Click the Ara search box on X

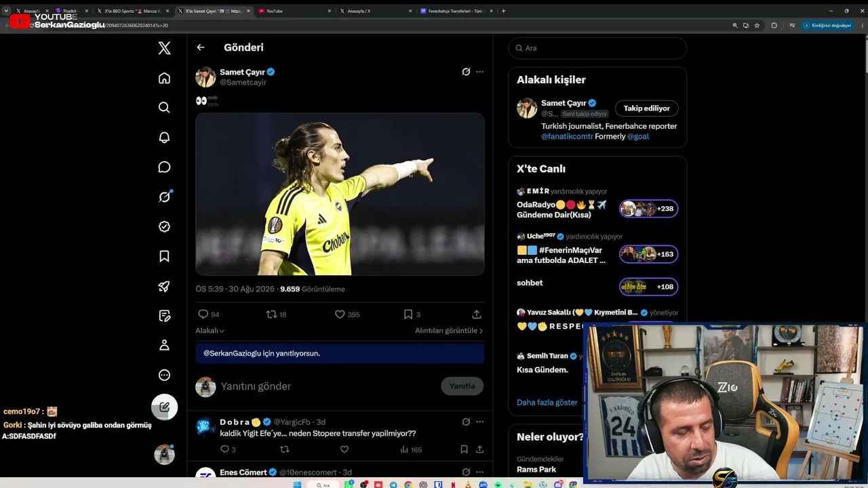(597, 48)
